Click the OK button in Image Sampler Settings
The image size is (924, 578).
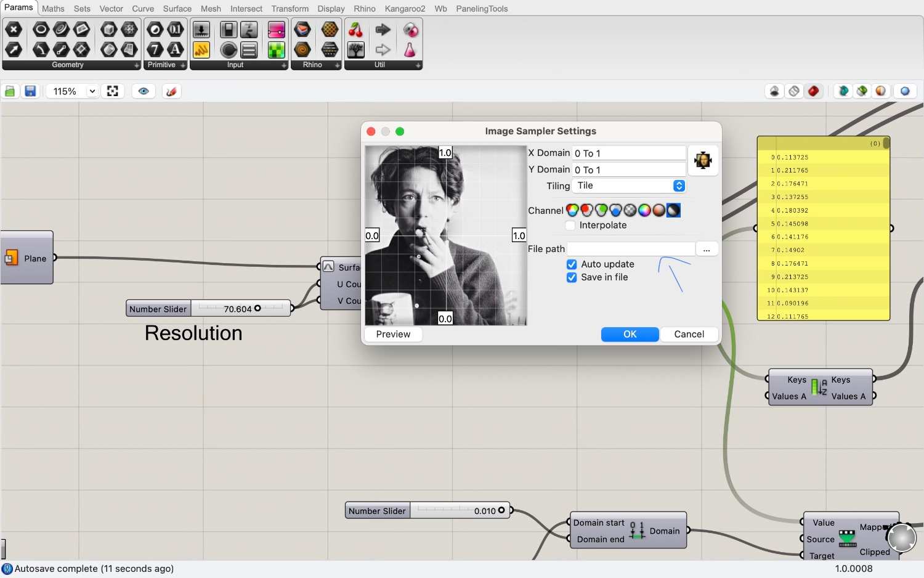pos(630,334)
